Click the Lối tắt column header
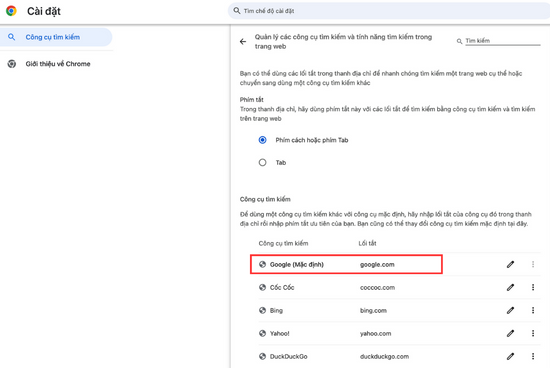Screen dimensions: 550x368 click(367, 243)
